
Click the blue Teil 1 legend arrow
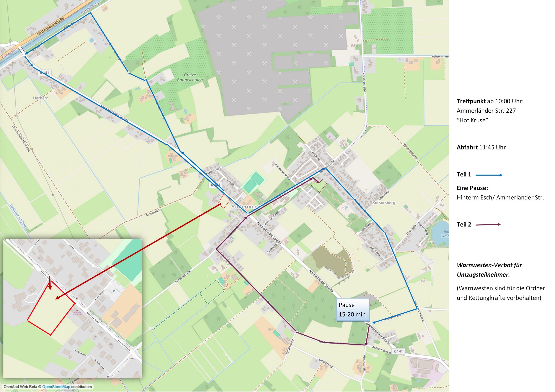tap(489, 175)
